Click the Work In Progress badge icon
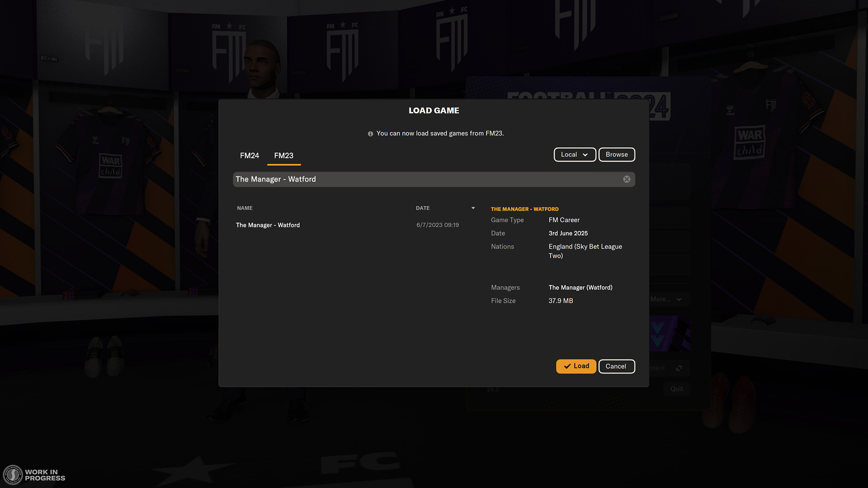The image size is (868, 488). pyautogui.click(x=13, y=475)
